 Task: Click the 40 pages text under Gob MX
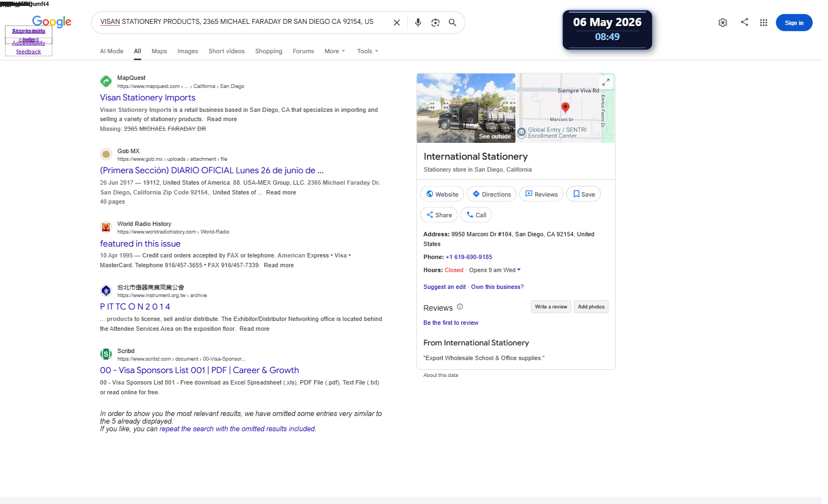112,201
